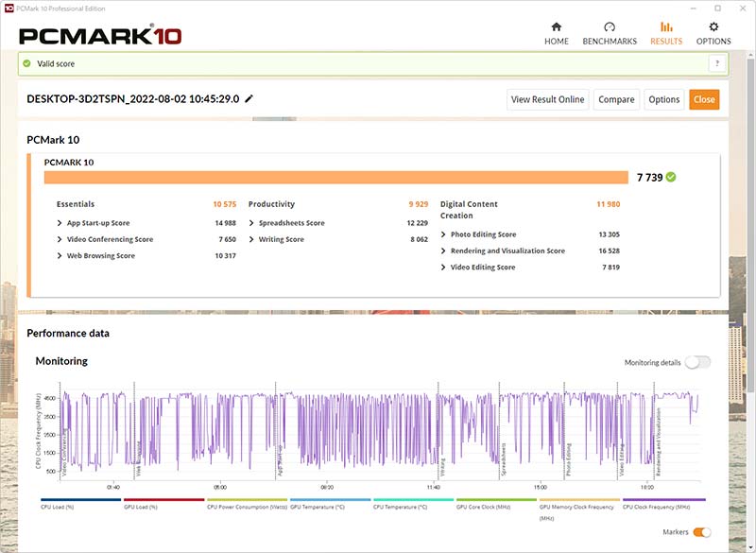Click View Result Online button

tap(548, 99)
